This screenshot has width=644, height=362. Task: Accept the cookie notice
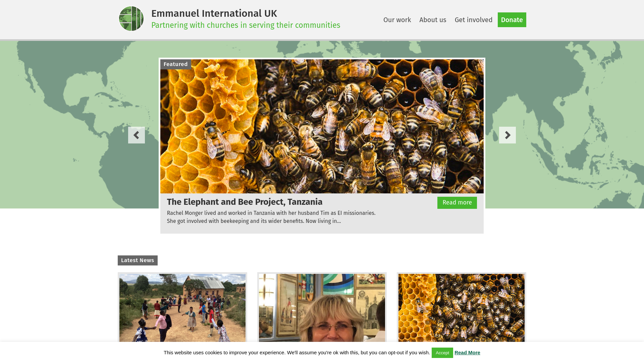coord(442,353)
